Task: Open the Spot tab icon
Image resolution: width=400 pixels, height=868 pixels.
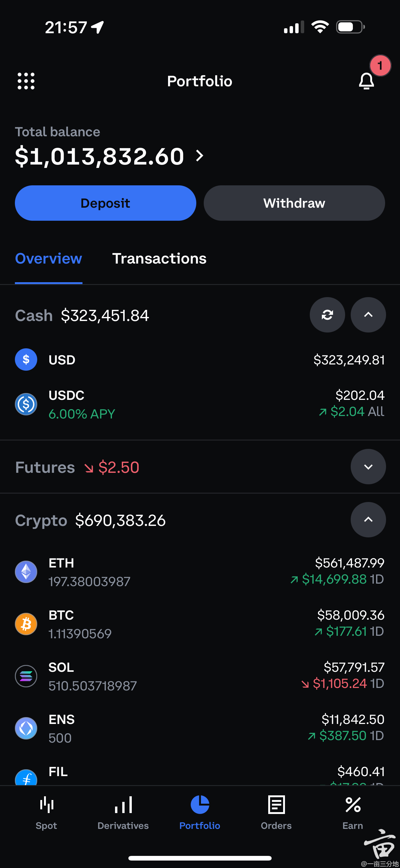Action: pos(47,805)
